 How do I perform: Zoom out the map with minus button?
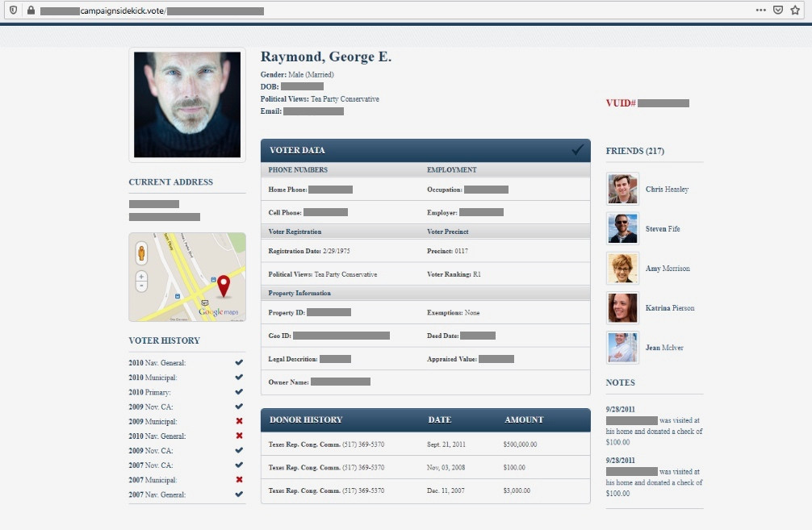(x=141, y=286)
